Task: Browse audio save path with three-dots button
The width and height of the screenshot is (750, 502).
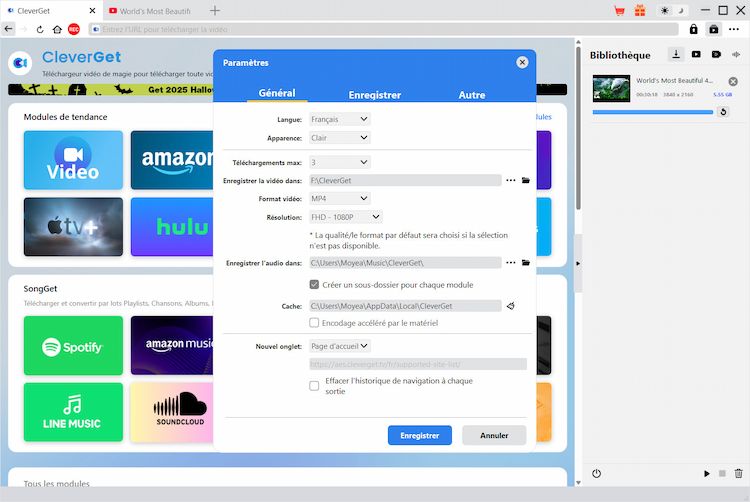Action: click(x=510, y=263)
